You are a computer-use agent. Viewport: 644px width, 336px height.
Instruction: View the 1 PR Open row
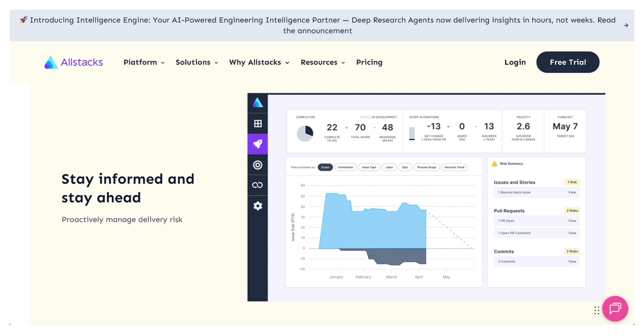537,221
